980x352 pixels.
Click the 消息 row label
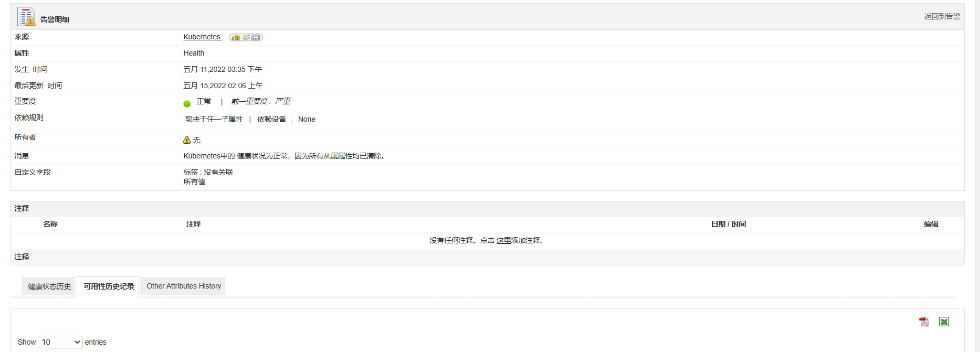(x=22, y=156)
